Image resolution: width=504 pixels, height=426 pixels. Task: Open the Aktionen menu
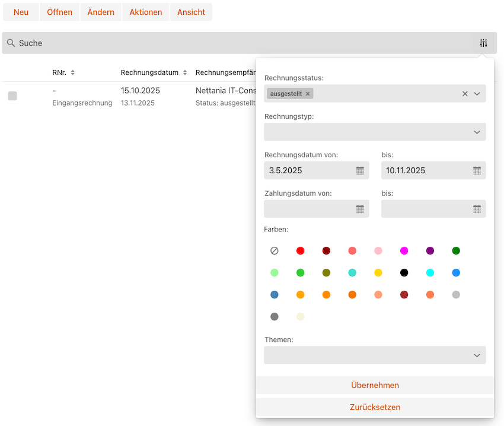[145, 12]
